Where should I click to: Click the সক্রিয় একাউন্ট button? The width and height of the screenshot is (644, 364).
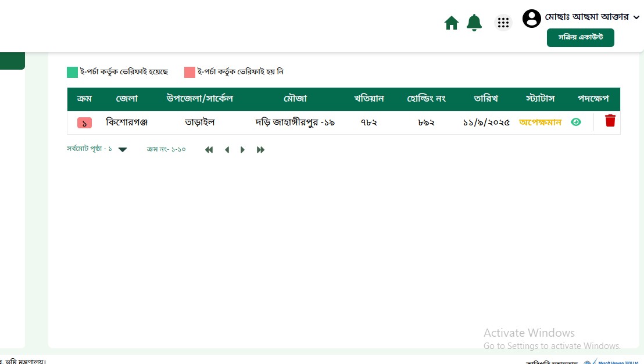(x=580, y=38)
